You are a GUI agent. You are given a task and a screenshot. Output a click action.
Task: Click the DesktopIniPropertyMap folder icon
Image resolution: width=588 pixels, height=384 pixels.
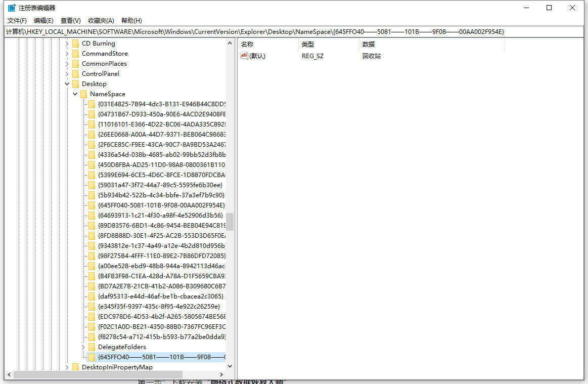(x=75, y=367)
